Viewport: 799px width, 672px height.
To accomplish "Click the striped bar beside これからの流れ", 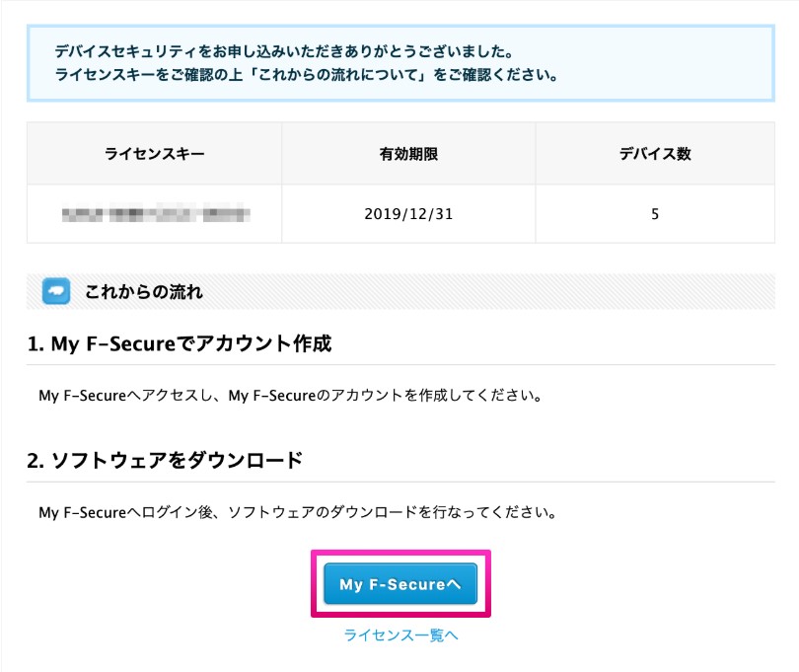I will pyautogui.click(x=489, y=291).
